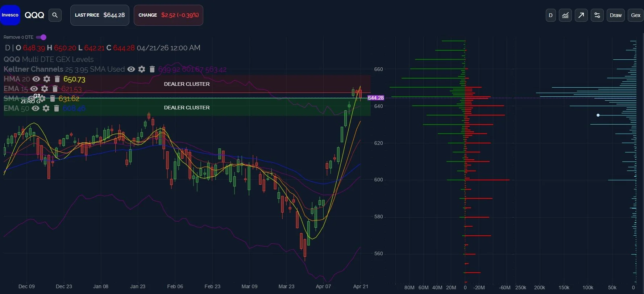Image resolution: width=644 pixels, height=294 pixels.
Task: Open EMA 15 settings gear
Action: click(x=45, y=89)
